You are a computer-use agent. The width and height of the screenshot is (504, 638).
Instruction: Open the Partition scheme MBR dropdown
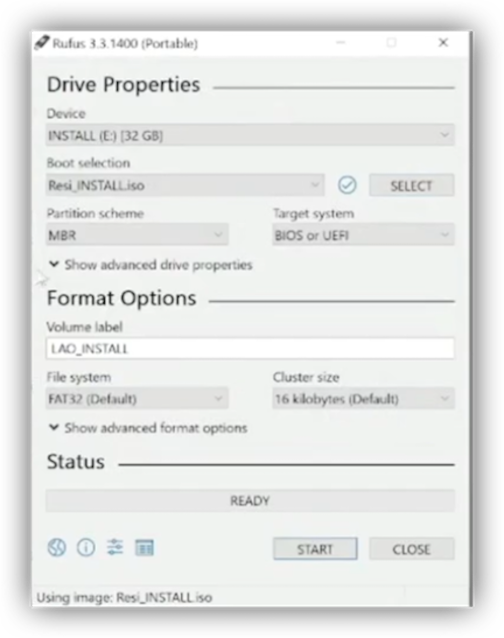coord(137,235)
